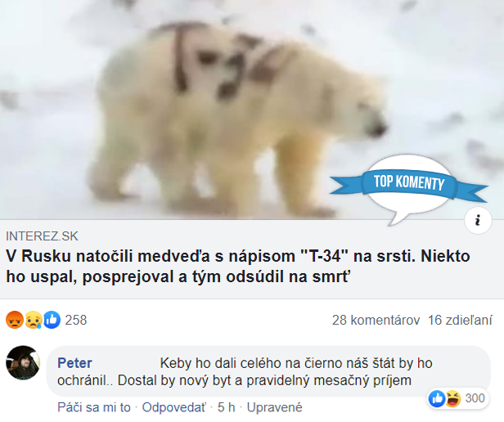Open the polar bear article image
Screen dimensions: 504x422
[252, 110]
